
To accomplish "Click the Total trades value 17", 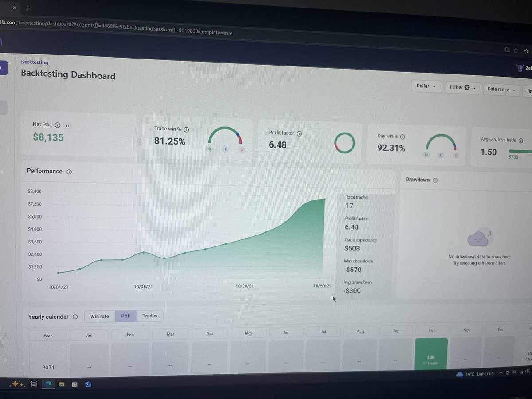I will pos(349,206).
